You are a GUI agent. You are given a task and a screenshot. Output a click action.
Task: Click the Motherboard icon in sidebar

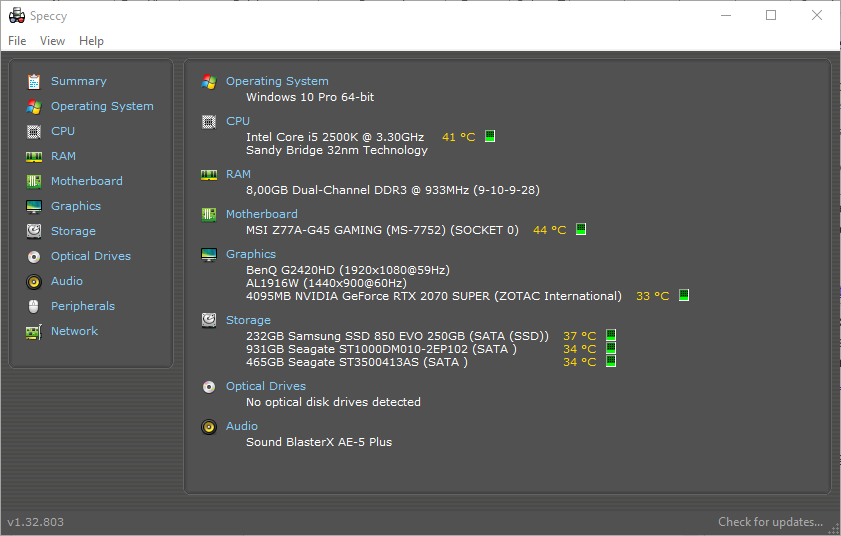[x=34, y=181]
